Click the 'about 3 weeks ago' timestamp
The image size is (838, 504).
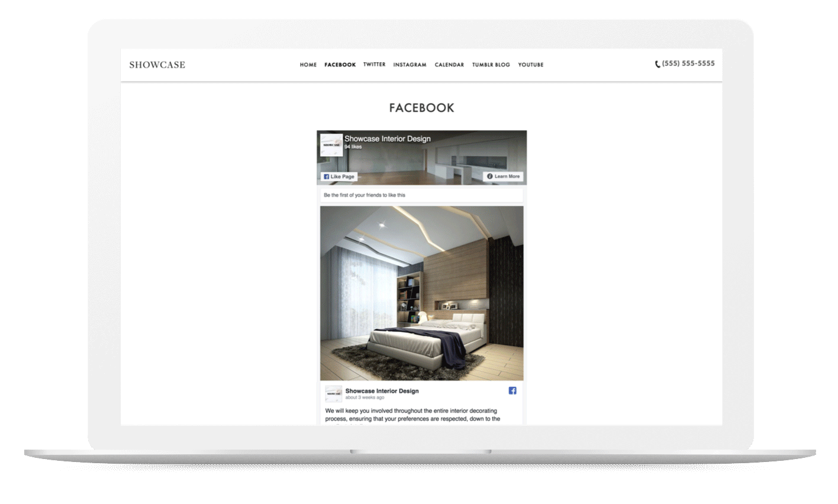(x=365, y=398)
